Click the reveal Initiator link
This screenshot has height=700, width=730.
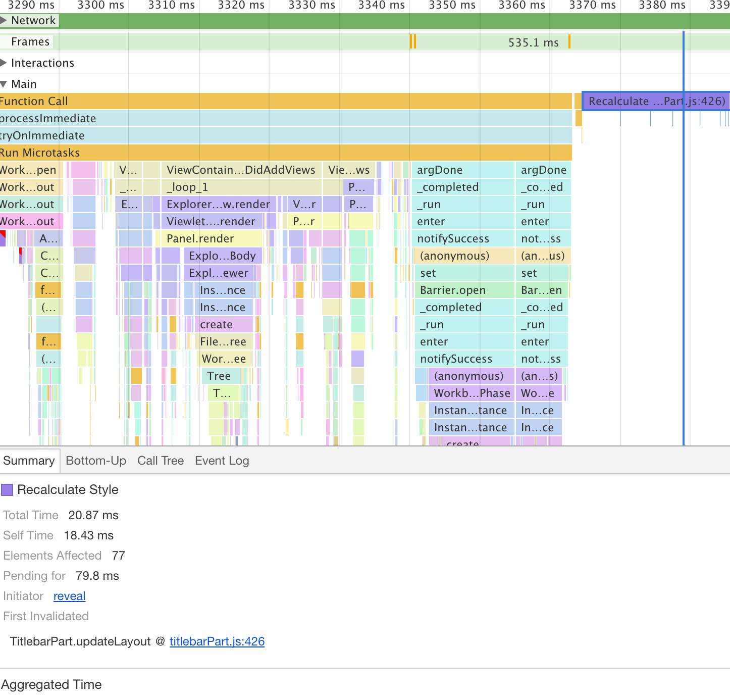pos(69,596)
